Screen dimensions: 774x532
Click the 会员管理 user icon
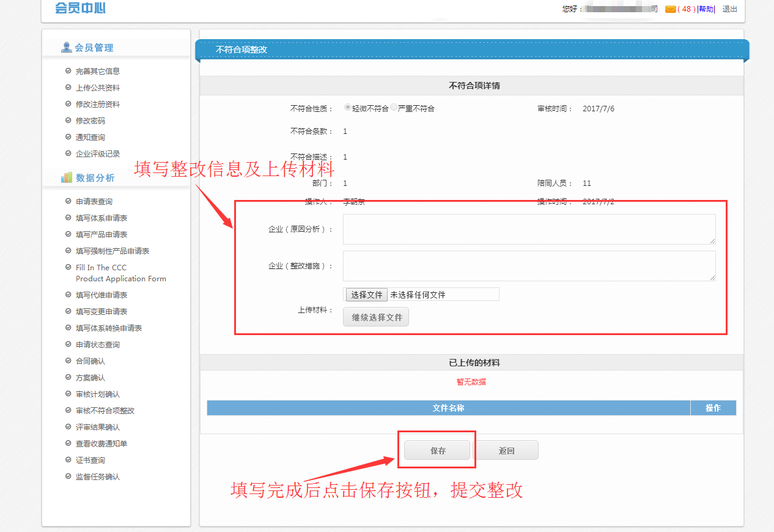67,48
